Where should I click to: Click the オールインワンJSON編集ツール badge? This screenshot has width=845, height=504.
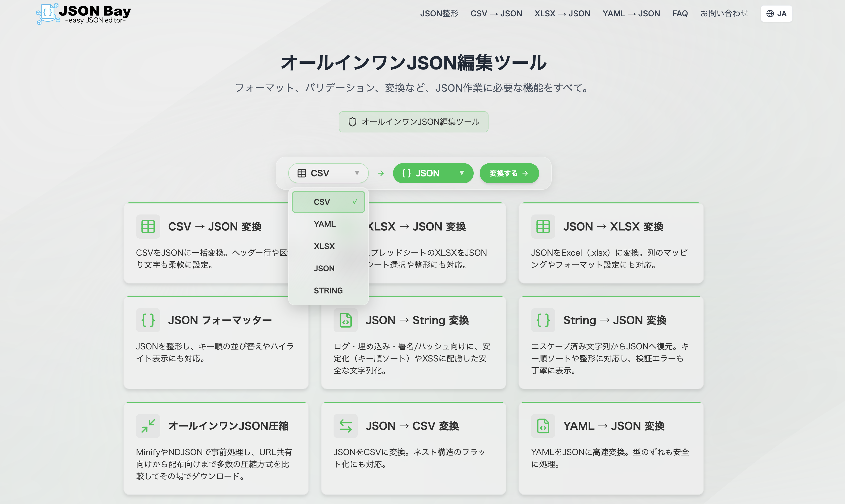pyautogui.click(x=413, y=122)
